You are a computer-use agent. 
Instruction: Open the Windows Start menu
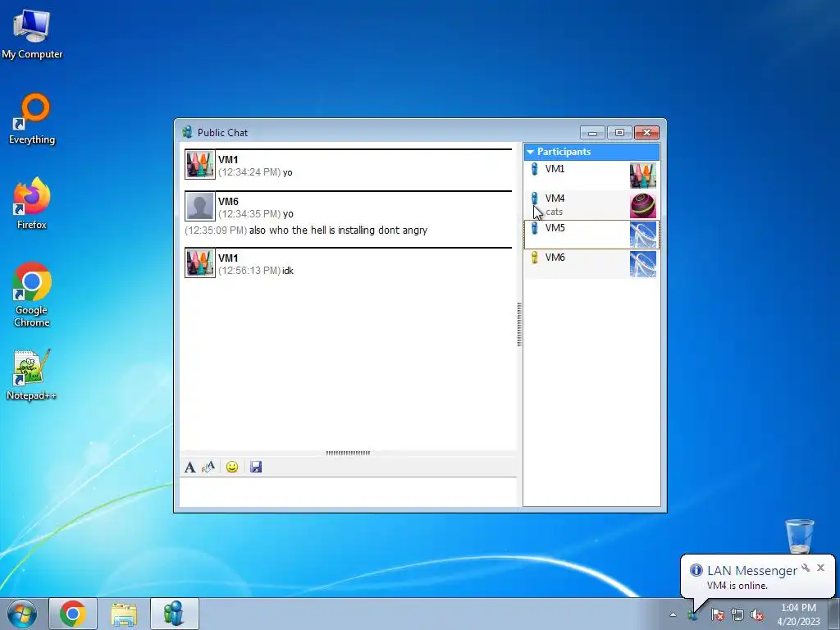point(22,614)
